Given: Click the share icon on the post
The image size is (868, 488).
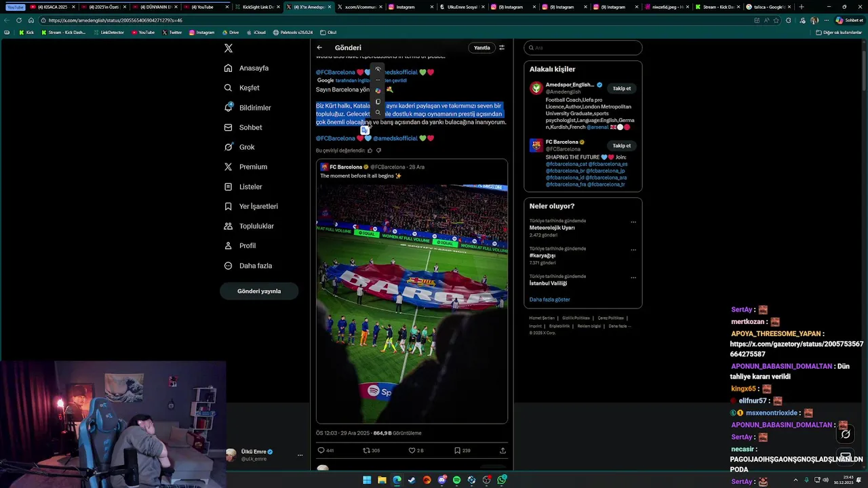Looking at the screenshot, I should tap(502, 451).
